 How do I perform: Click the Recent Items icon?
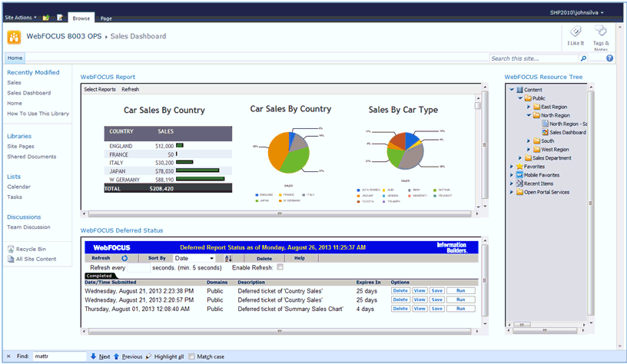(519, 184)
